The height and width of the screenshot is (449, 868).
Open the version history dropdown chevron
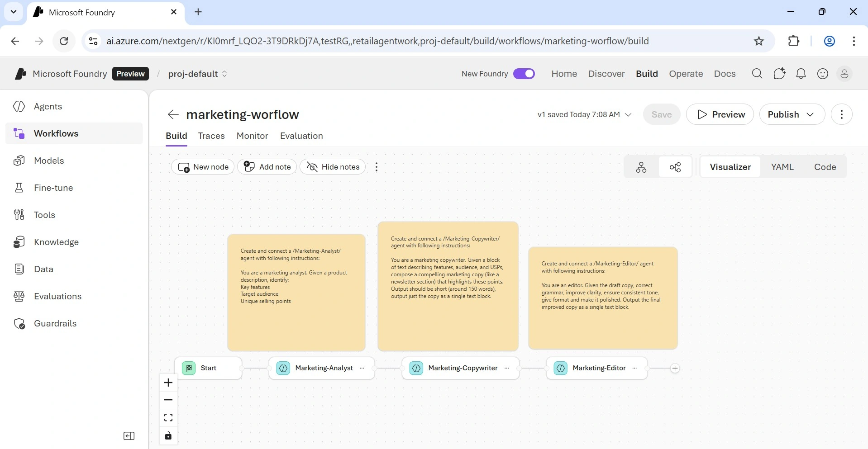pos(628,115)
